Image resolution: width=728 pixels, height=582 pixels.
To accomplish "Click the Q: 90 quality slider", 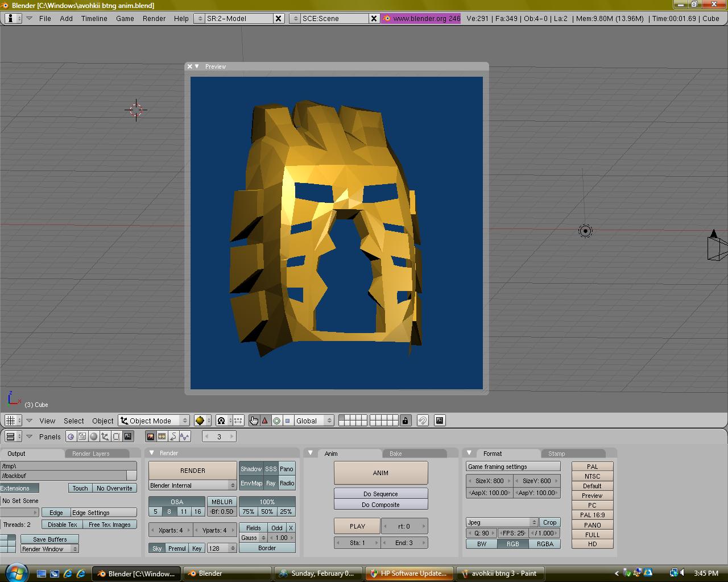I will coord(481,533).
